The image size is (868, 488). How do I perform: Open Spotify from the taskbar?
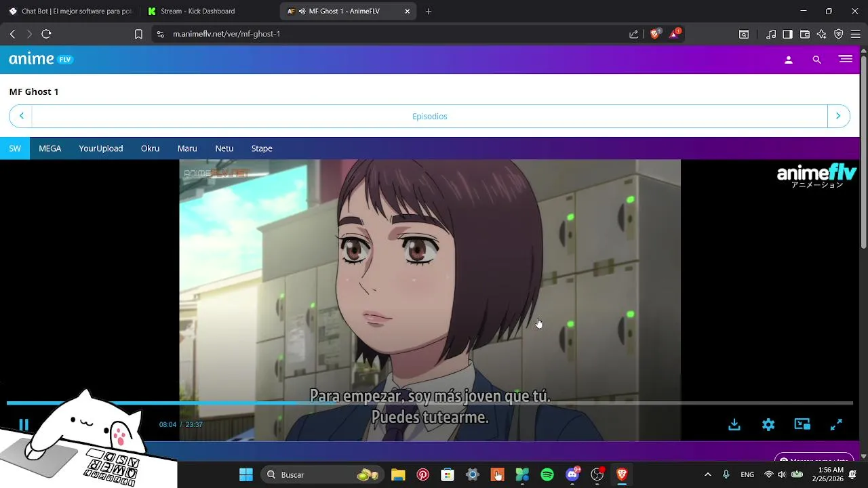click(x=547, y=474)
